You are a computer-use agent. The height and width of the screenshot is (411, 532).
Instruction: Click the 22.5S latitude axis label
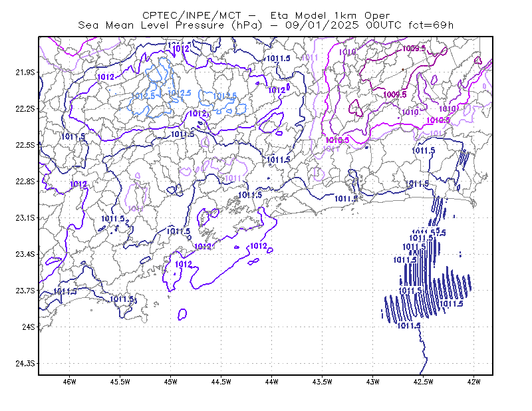coord(25,145)
